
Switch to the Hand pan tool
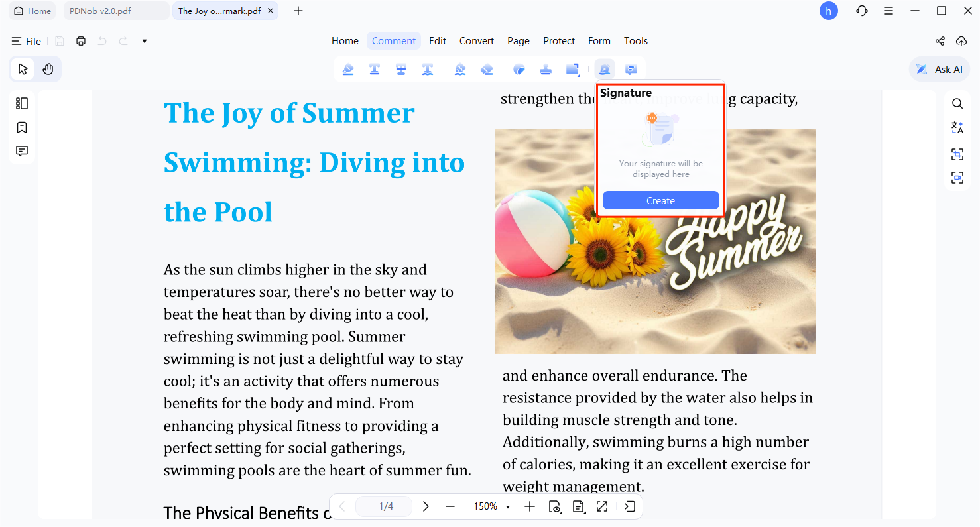pyautogui.click(x=48, y=69)
